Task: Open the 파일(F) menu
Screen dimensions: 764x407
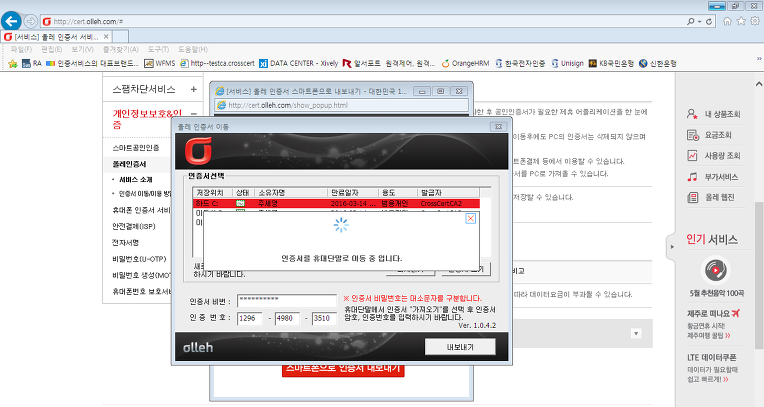Action: 21,50
